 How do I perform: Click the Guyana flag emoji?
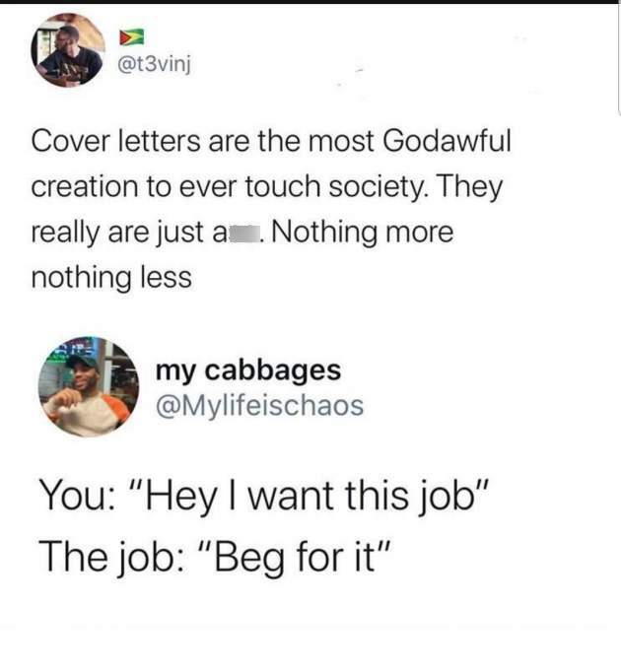coord(131,37)
